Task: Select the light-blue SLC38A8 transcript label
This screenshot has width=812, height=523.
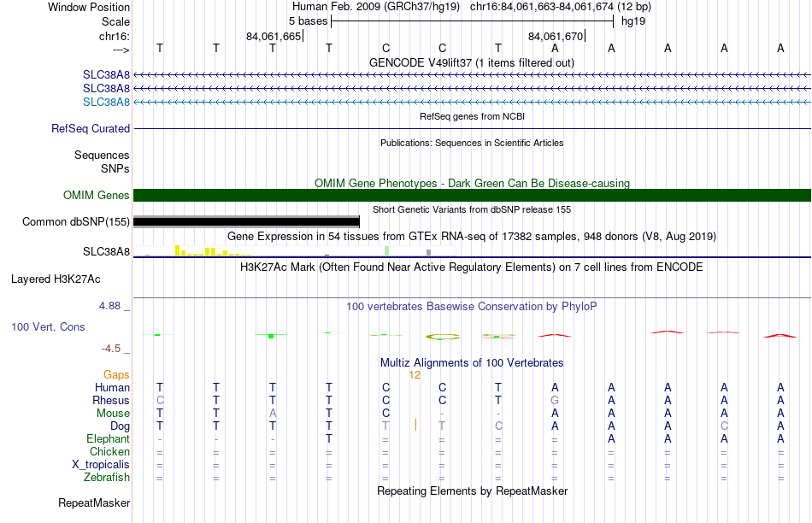Action: click(106, 102)
